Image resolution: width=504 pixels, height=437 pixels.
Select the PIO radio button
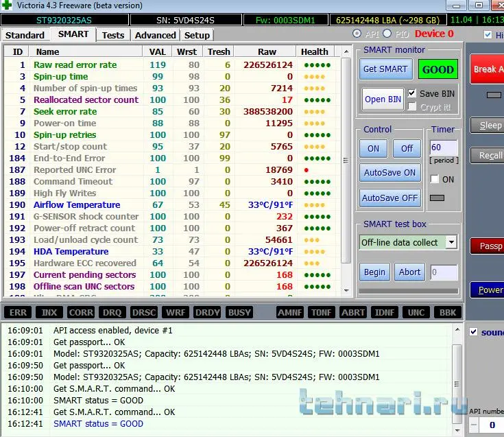tap(387, 34)
